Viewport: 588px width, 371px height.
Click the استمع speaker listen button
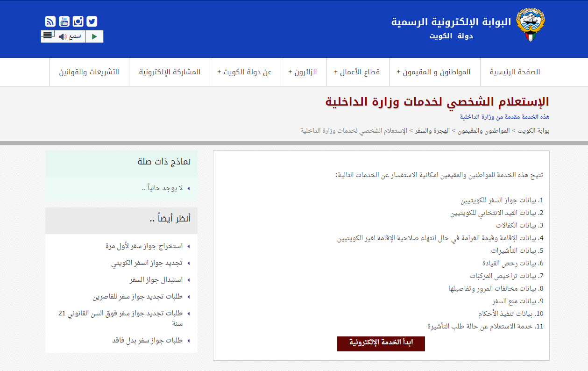(x=70, y=36)
